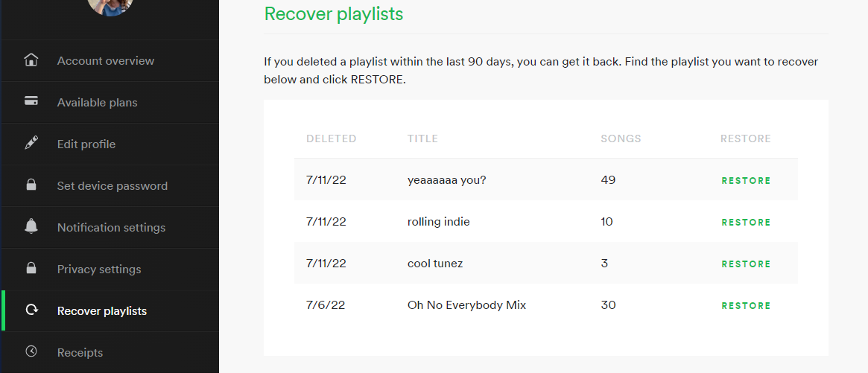
Task: Go to the Available plans page
Action: [97, 103]
